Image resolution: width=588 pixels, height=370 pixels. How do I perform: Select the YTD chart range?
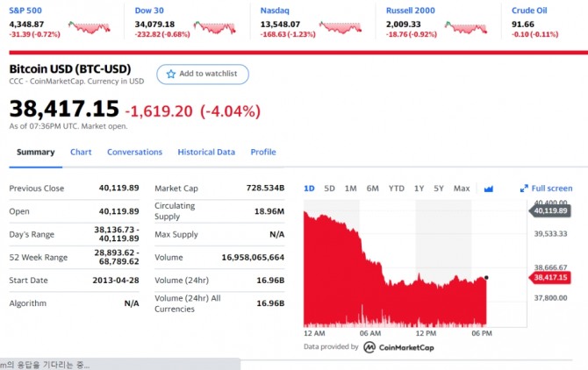[397, 189]
